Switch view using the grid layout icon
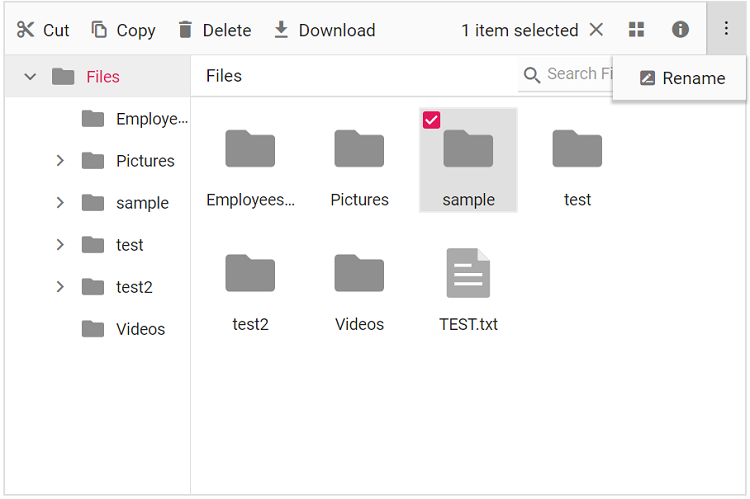Screen dimensions: 750x499 [636, 30]
